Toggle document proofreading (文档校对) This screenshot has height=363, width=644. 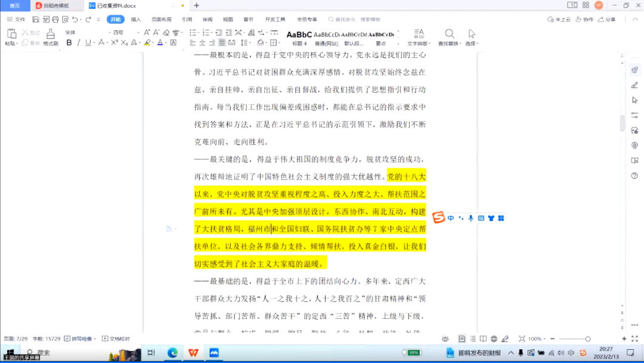click(x=116, y=339)
